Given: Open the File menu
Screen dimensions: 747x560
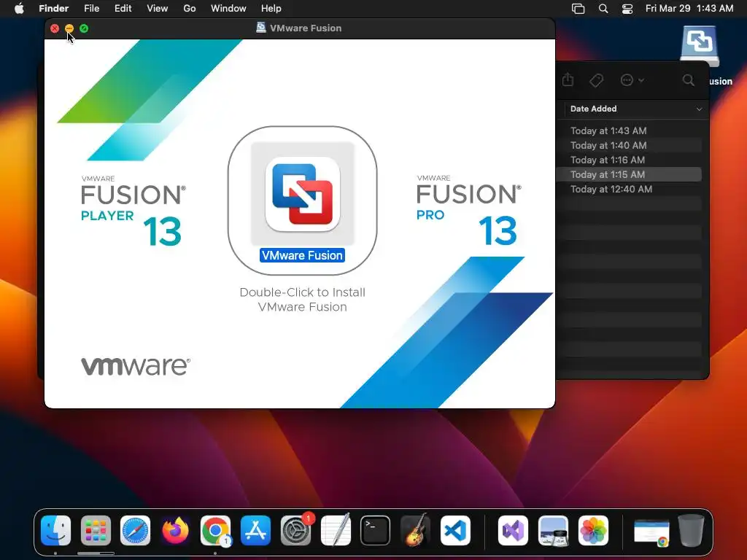Looking at the screenshot, I should pyautogui.click(x=91, y=9).
